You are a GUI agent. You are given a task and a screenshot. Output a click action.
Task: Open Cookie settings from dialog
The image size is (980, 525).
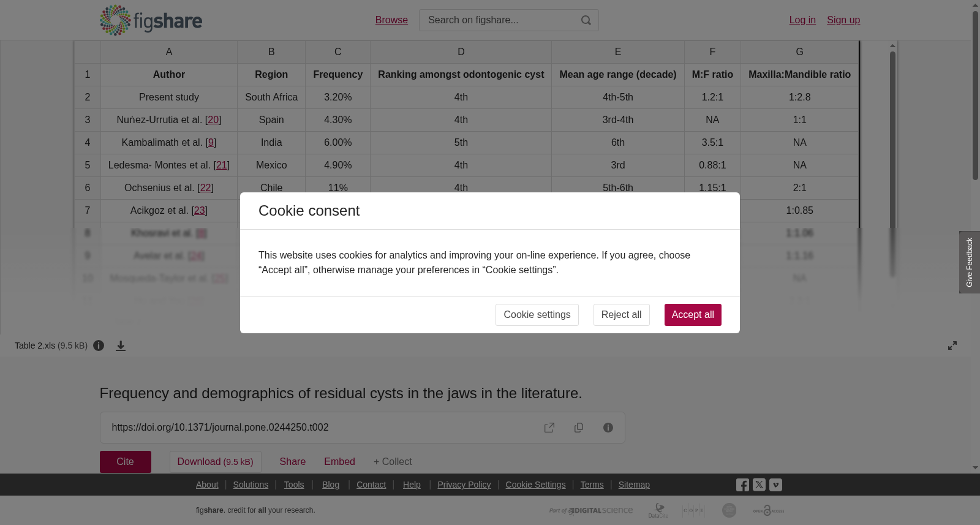coord(537,315)
